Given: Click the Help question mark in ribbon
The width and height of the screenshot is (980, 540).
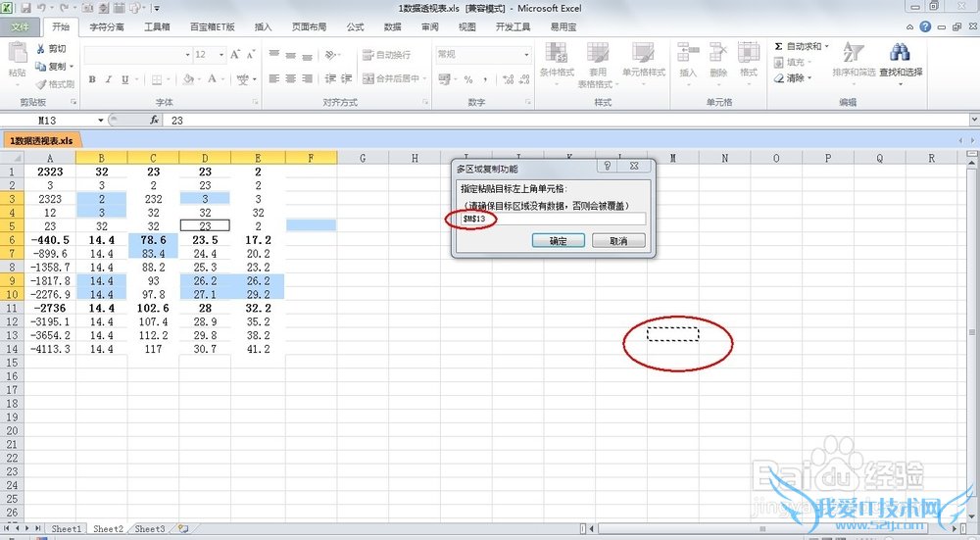Looking at the screenshot, I should click(x=925, y=26).
